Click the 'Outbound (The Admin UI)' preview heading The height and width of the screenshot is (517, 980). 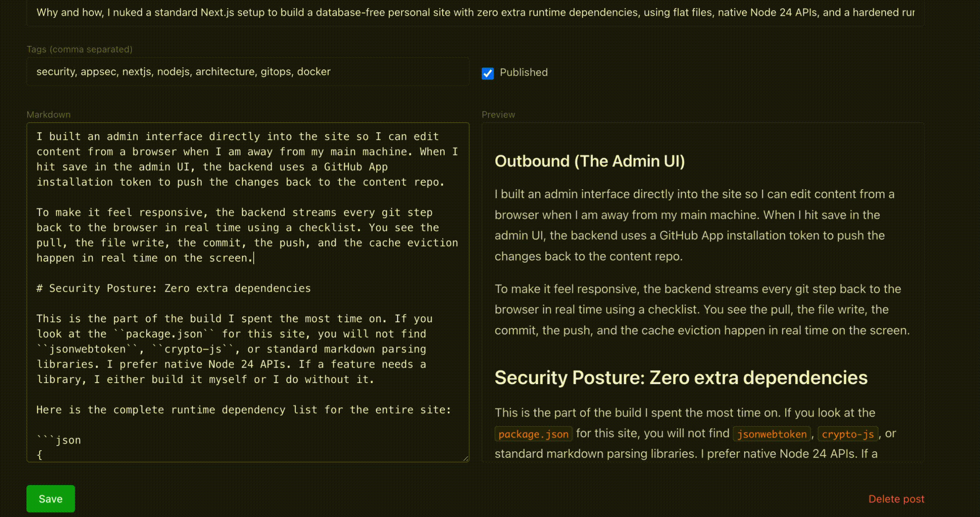point(589,161)
